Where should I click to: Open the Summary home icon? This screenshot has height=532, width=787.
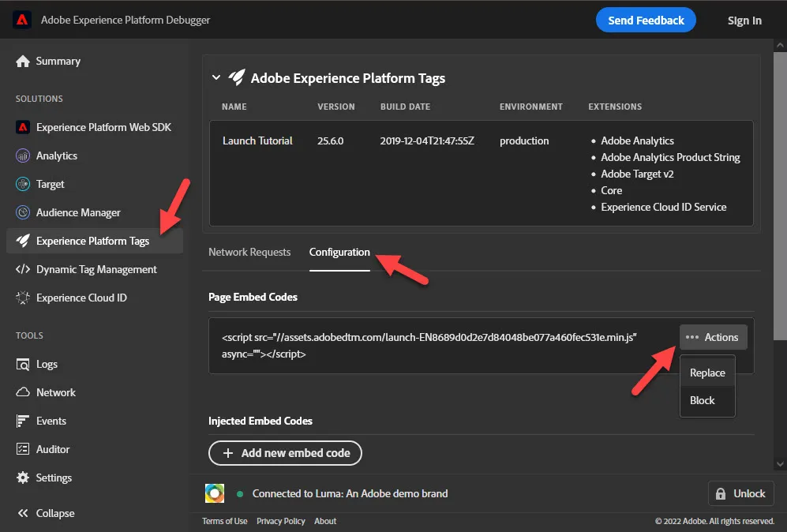tap(23, 62)
